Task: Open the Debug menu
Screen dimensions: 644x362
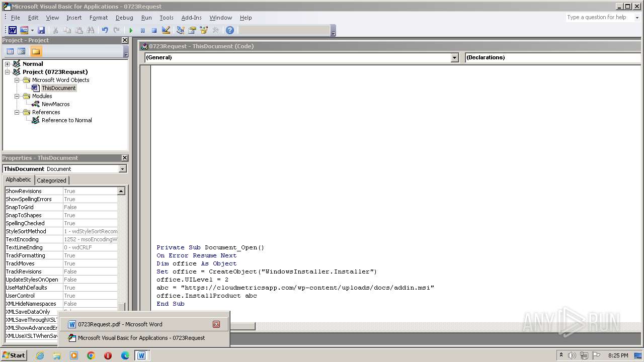Action: click(x=124, y=18)
